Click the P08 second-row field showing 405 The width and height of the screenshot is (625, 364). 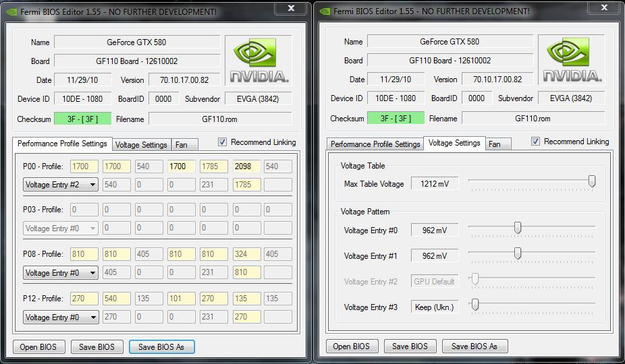116,272
